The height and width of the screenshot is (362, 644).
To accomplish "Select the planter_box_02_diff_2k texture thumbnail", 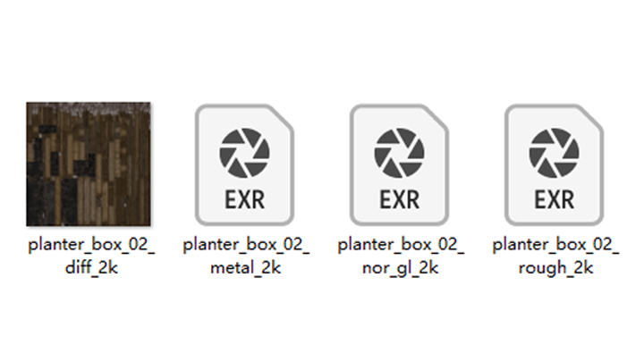I will (x=89, y=164).
